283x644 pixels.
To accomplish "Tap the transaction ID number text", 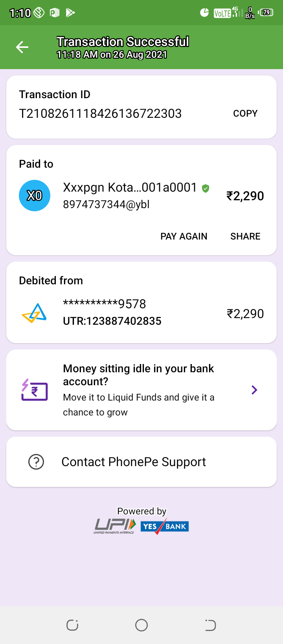I will click(x=100, y=113).
